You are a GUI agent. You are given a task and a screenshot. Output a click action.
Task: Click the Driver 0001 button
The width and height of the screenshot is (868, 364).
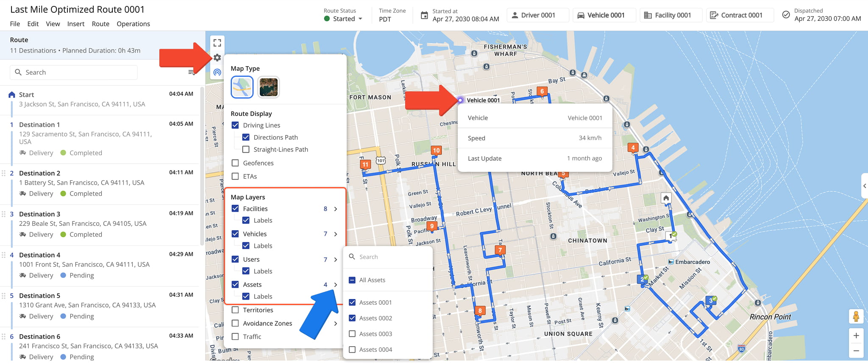(x=537, y=15)
